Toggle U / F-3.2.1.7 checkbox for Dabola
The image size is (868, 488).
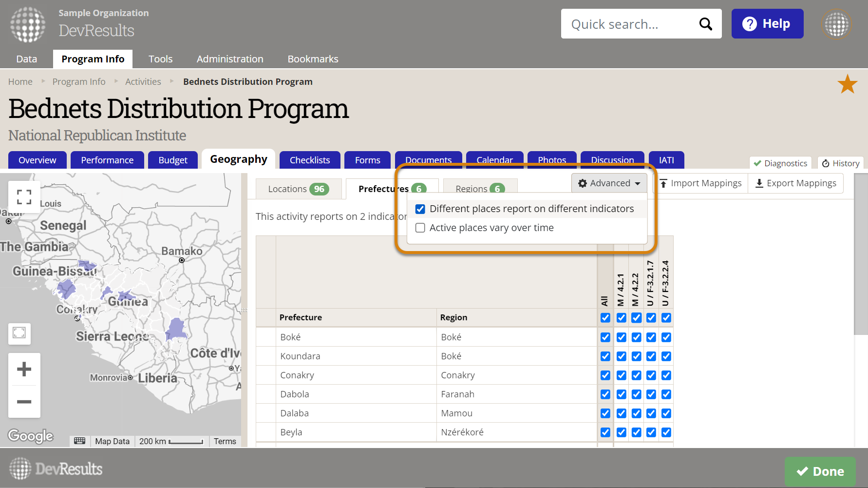[651, 394]
